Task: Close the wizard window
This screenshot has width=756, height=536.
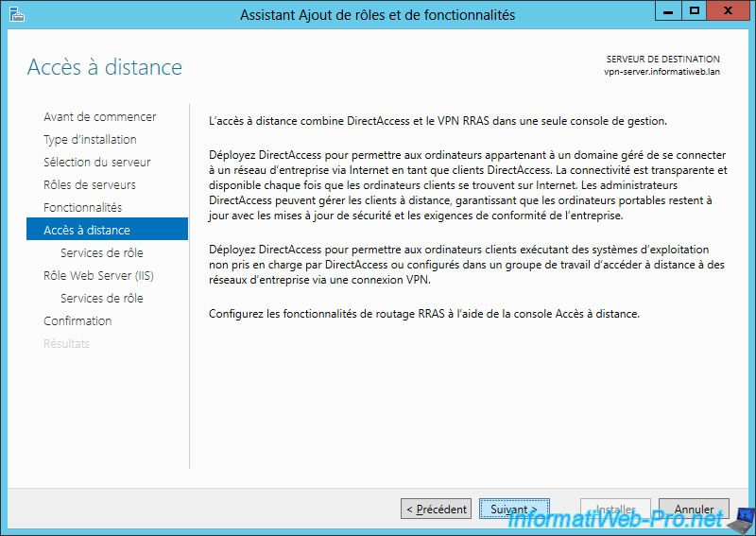Action: pos(728,10)
